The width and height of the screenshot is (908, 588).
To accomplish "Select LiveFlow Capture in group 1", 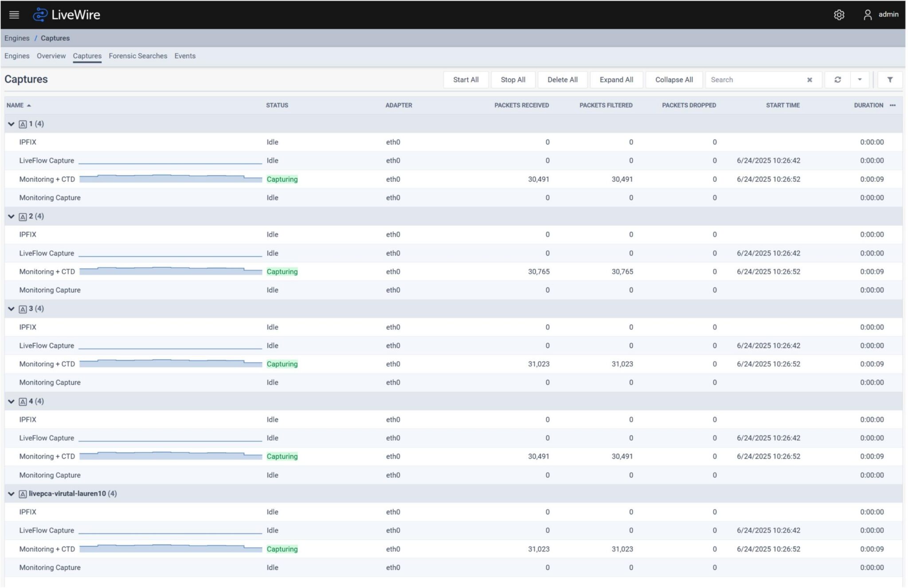I will point(47,161).
